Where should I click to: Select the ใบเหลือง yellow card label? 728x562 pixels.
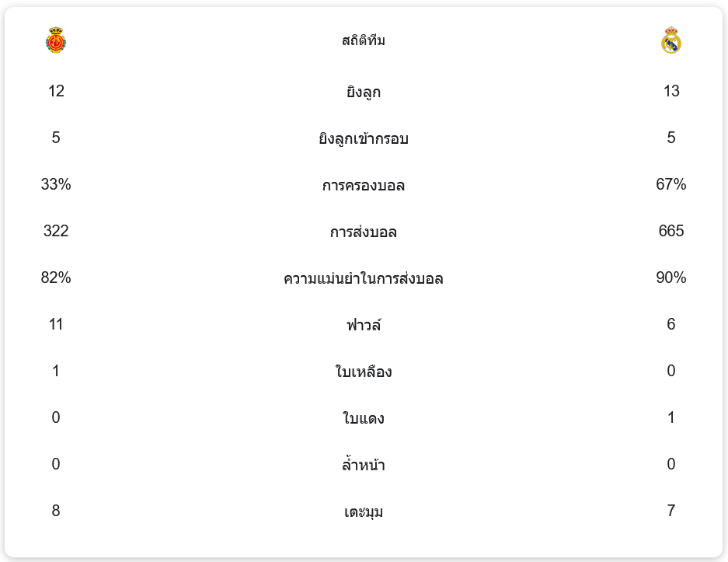point(364,372)
